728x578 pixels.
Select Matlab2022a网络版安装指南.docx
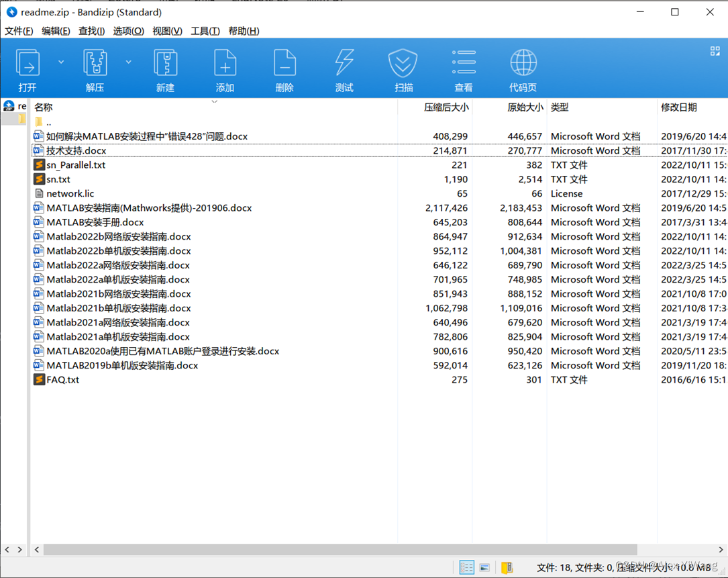click(118, 265)
